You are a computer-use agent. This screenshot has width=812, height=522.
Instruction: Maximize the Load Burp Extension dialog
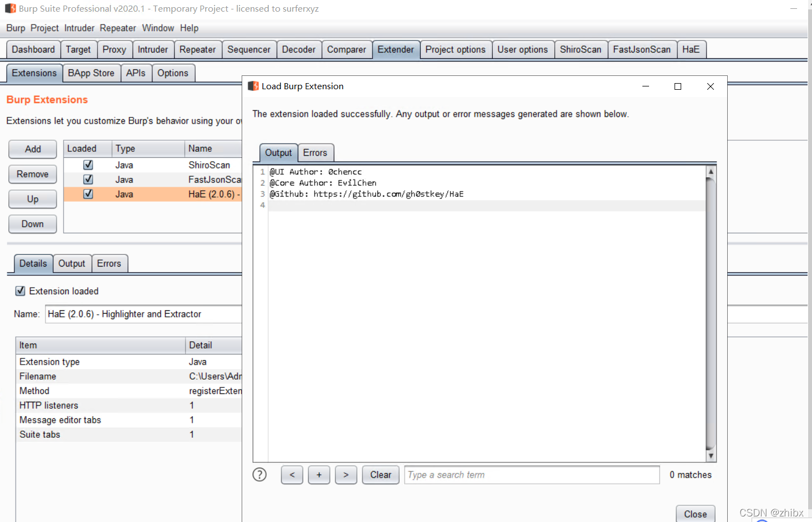click(x=677, y=86)
